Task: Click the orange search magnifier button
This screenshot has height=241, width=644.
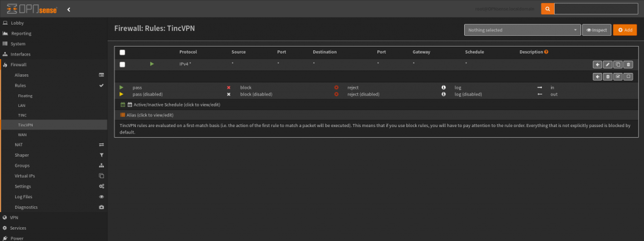Action: click(548, 9)
